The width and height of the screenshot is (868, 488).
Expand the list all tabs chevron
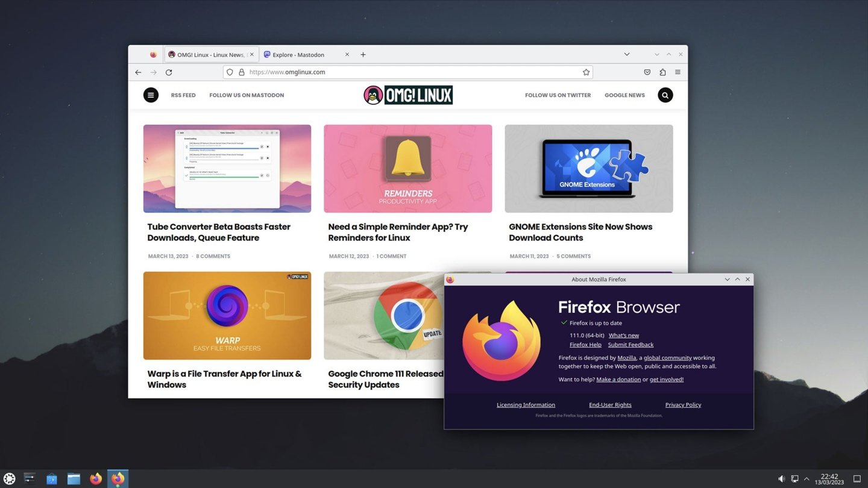coord(627,55)
